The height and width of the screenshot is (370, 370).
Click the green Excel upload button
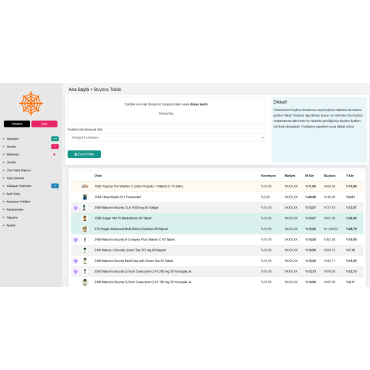pos(84,154)
